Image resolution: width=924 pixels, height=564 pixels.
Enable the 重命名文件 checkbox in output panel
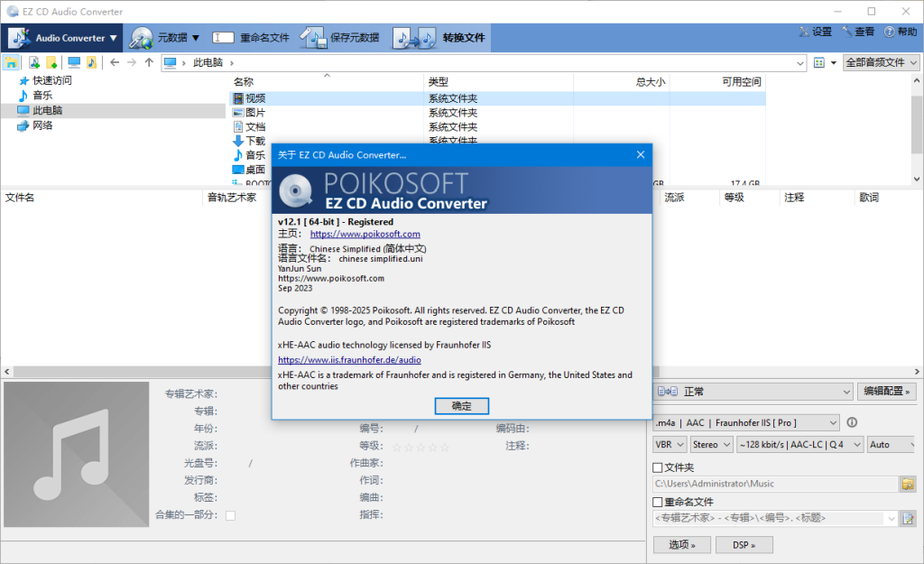[658, 502]
